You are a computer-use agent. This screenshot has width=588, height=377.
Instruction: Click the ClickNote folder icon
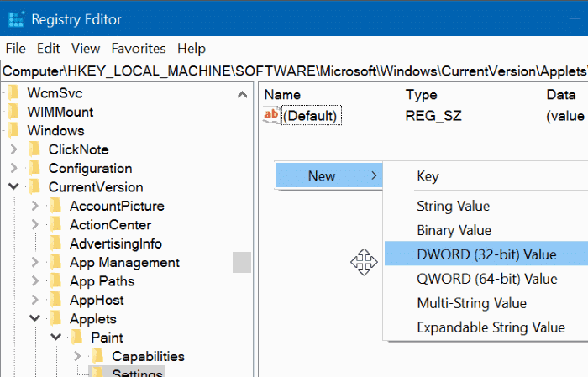click(34, 149)
